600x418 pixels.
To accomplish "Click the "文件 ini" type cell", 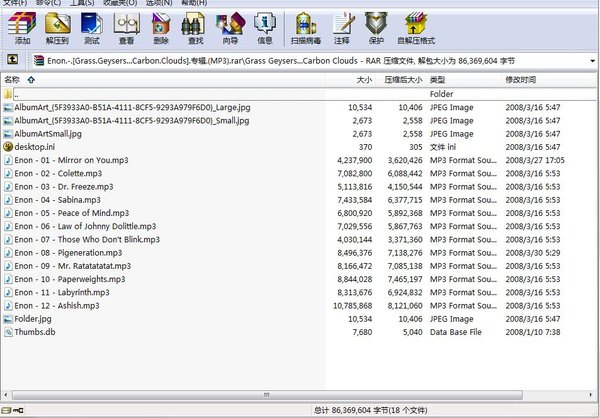I will 443,147.
